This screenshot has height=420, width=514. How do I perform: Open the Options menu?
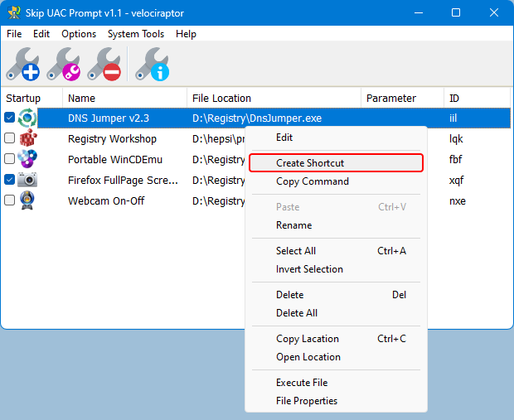[79, 34]
